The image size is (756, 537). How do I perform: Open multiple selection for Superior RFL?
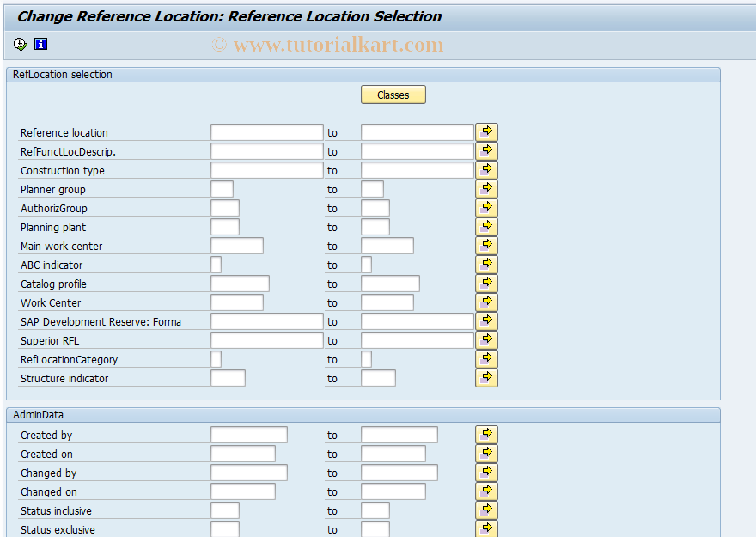[486, 339]
